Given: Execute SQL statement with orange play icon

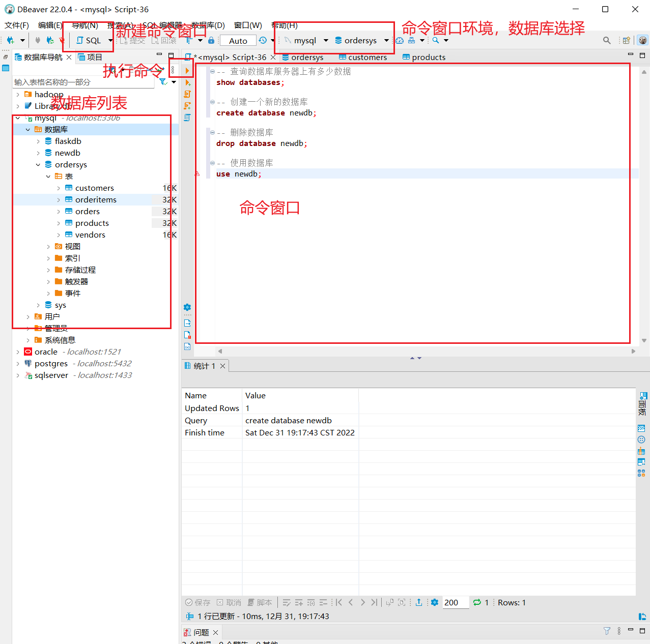Looking at the screenshot, I should click(187, 70).
